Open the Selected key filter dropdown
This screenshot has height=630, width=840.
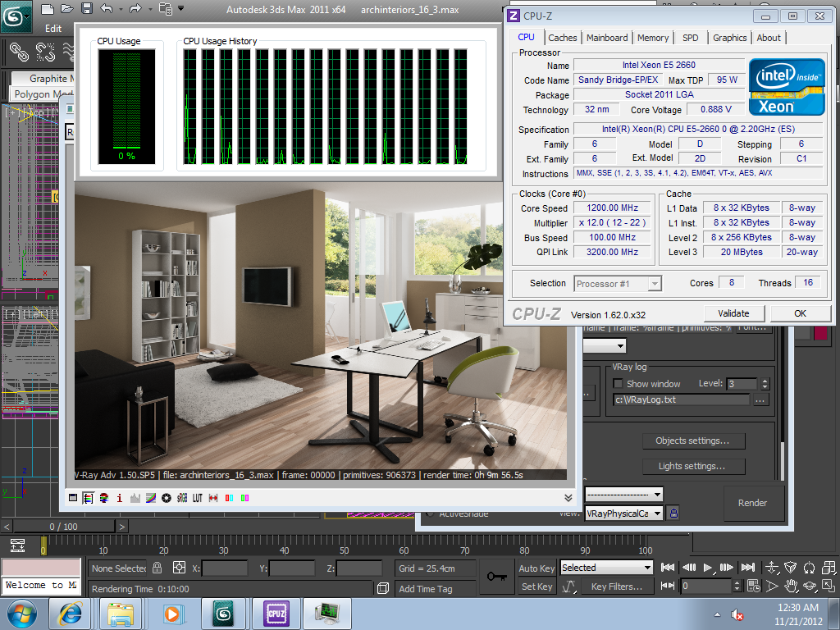click(x=606, y=568)
